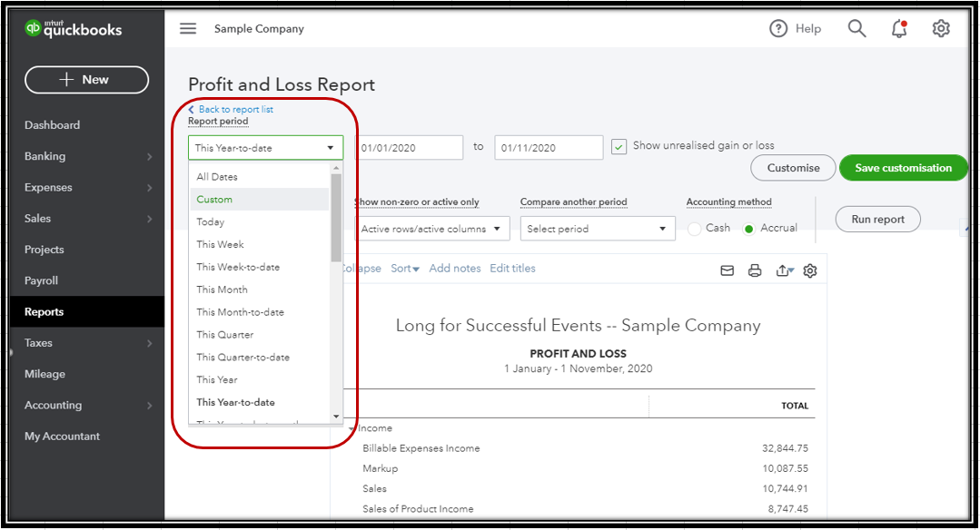
Task: Open Mileage in sidebar
Action: tap(45, 374)
